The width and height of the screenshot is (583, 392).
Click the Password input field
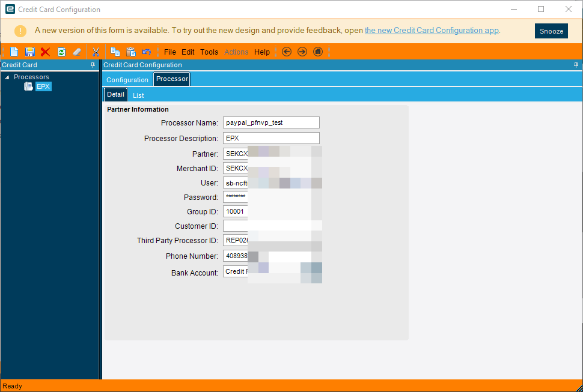pos(271,197)
